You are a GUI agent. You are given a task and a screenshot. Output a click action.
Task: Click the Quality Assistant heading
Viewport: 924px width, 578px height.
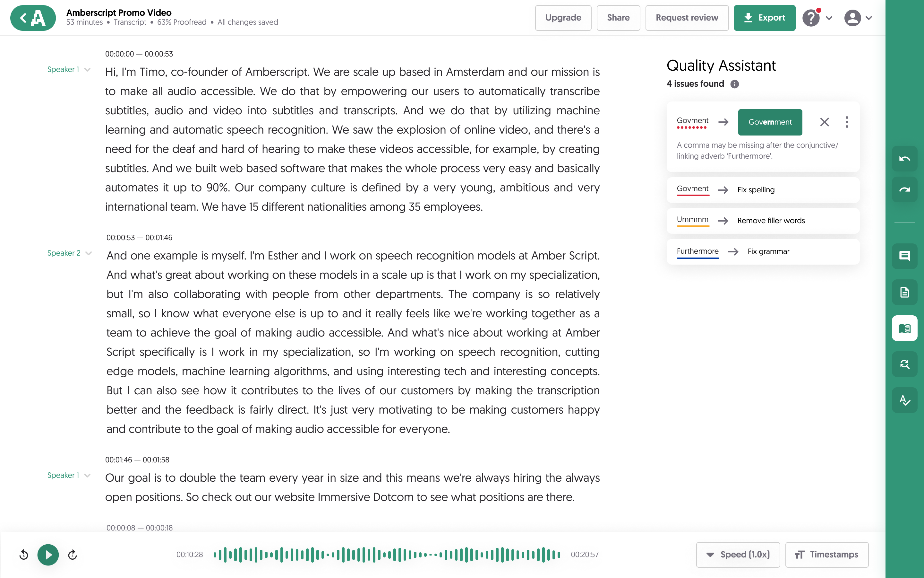click(x=721, y=66)
